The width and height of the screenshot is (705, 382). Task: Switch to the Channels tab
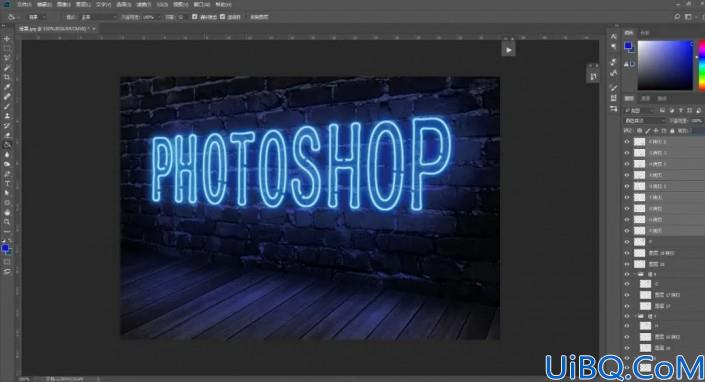645,98
